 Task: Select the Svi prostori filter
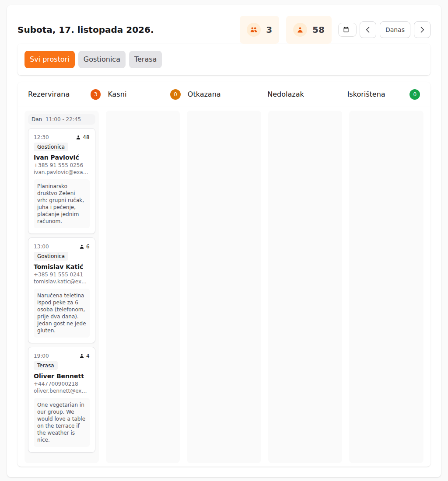click(x=50, y=59)
